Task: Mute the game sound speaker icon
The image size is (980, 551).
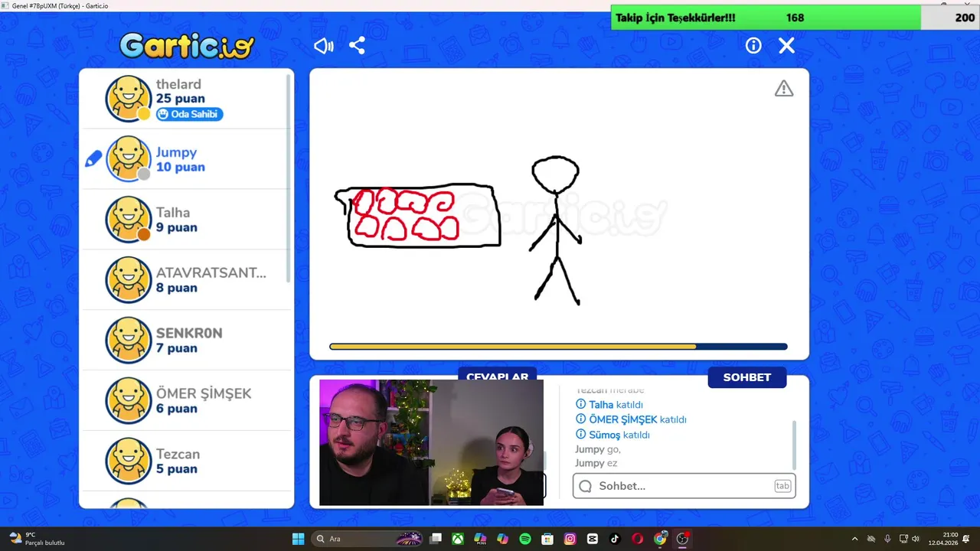Action: [324, 46]
